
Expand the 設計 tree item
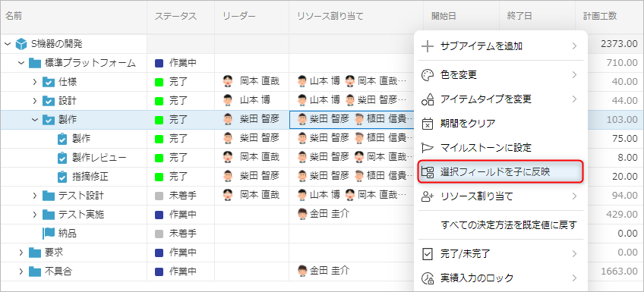(x=35, y=101)
